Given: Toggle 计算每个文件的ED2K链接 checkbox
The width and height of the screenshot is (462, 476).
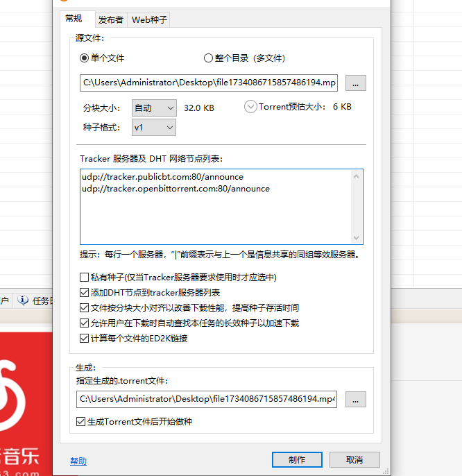Looking at the screenshot, I should click(85, 339).
